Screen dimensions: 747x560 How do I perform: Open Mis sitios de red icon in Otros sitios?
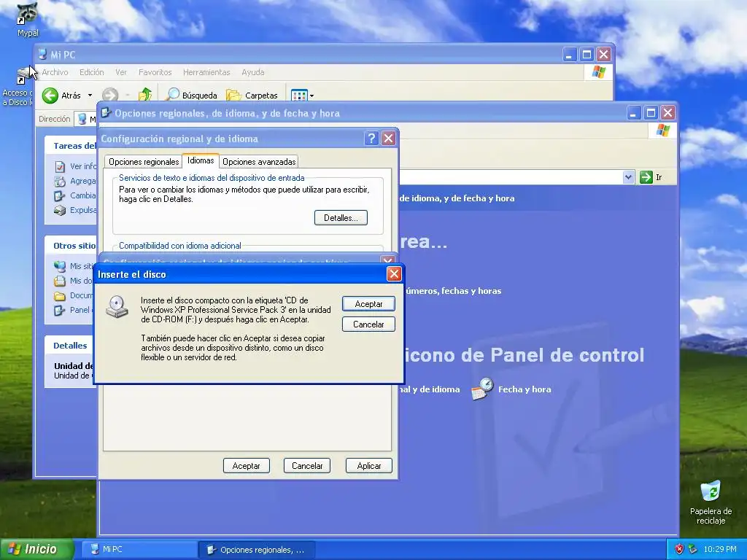(x=60, y=266)
